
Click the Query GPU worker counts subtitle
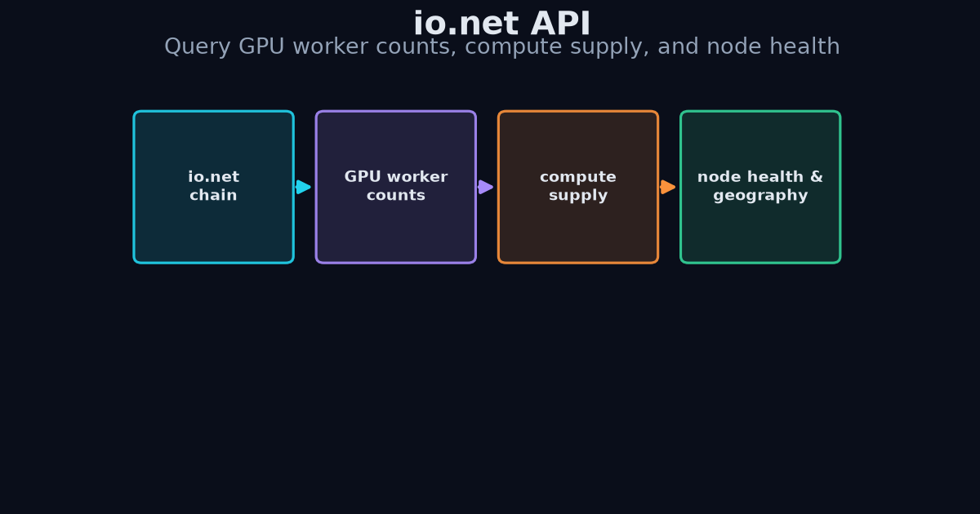click(502, 47)
